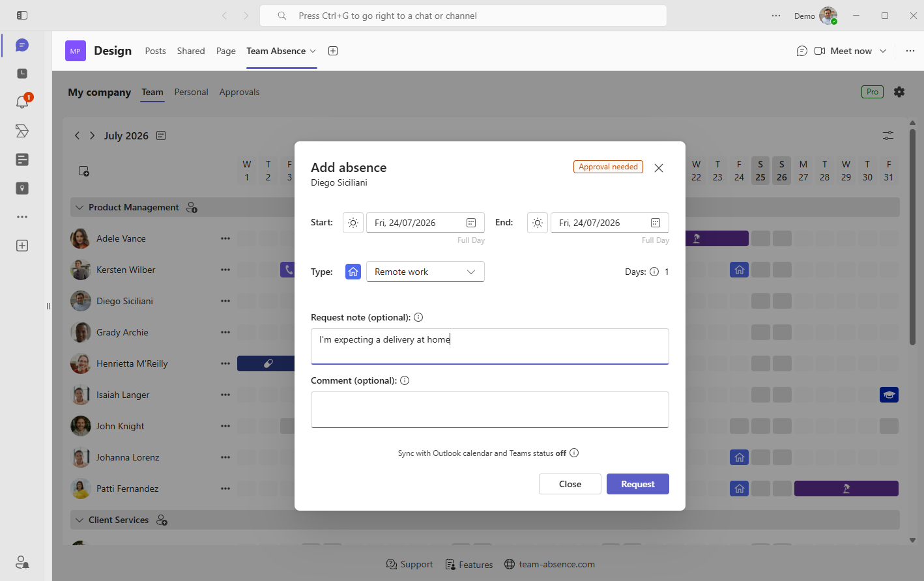
Task: Click Henrietta M'Reilly in team list
Action: coord(132,363)
